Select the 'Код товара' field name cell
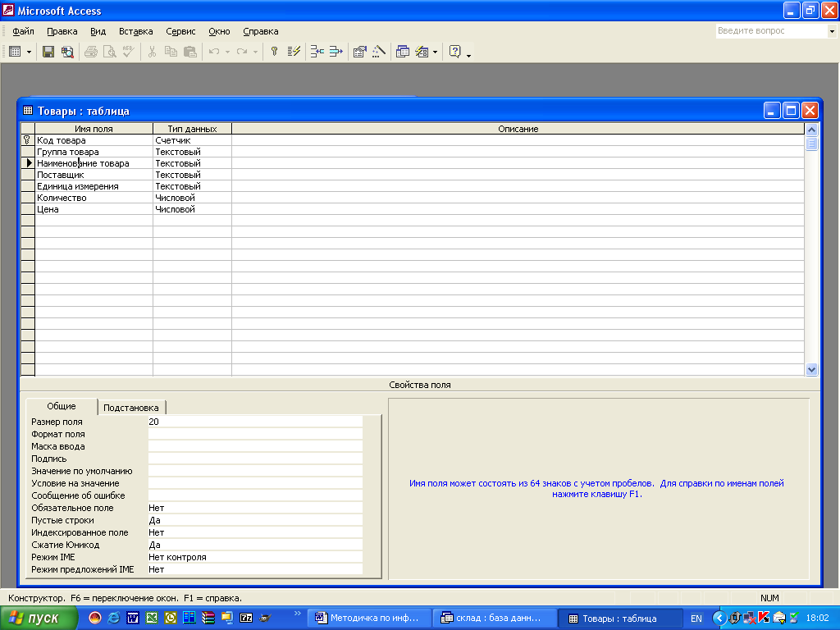Image resolution: width=840 pixels, height=630 pixels. coord(94,140)
